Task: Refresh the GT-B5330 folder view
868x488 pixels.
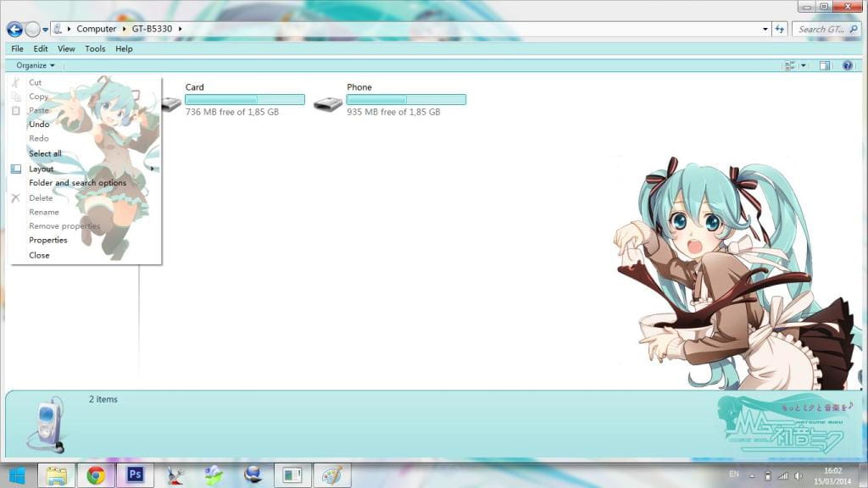Action: 780,30
